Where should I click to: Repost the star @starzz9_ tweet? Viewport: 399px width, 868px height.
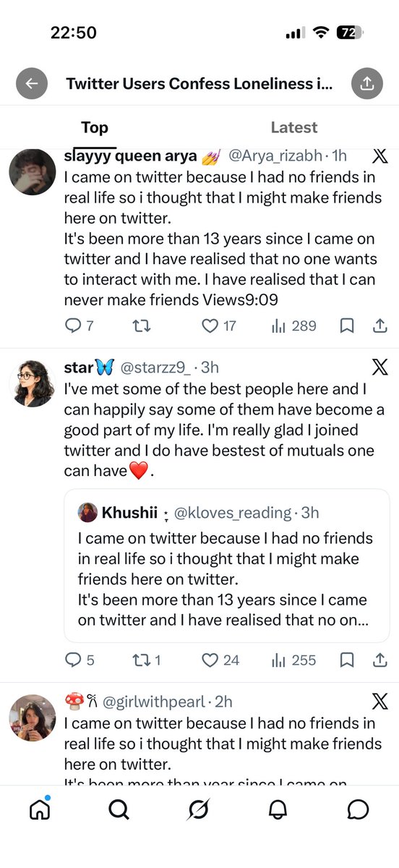point(145,660)
